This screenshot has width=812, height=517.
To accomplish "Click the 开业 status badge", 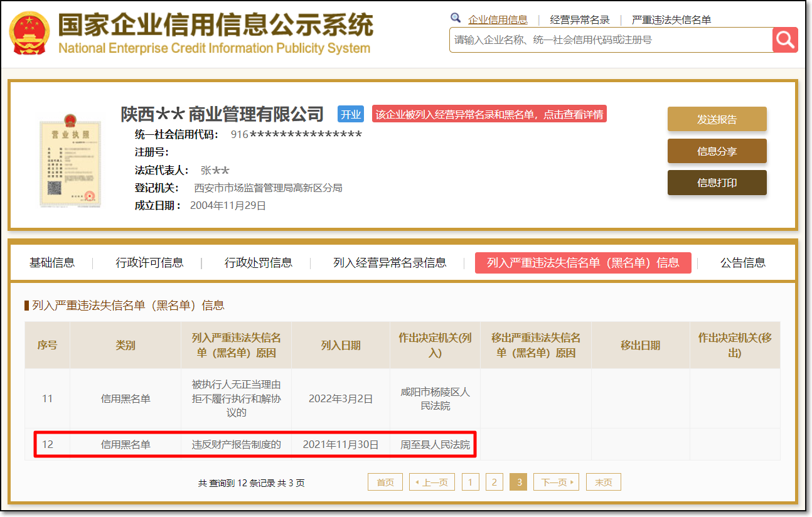I will [351, 114].
